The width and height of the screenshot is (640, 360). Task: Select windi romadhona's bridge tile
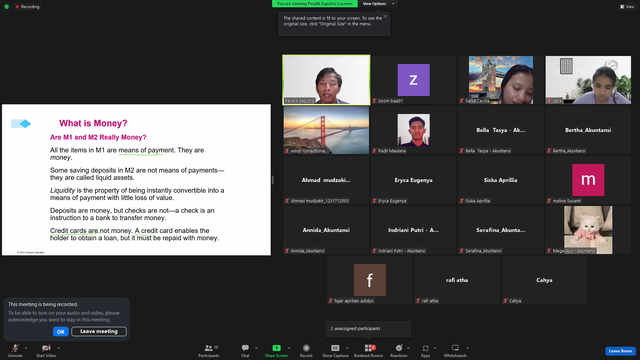[x=326, y=130]
